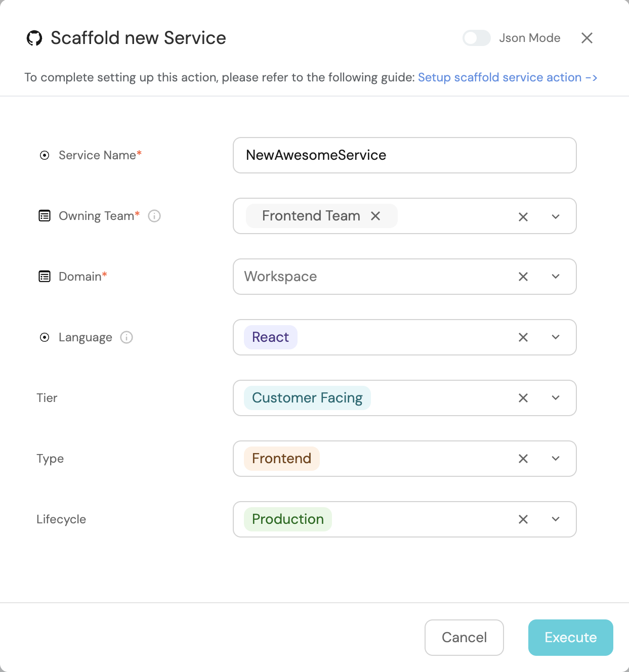Open the Domain dropdown chevron
This screenshot has width=629, height=672.
(x=556, y=277)
